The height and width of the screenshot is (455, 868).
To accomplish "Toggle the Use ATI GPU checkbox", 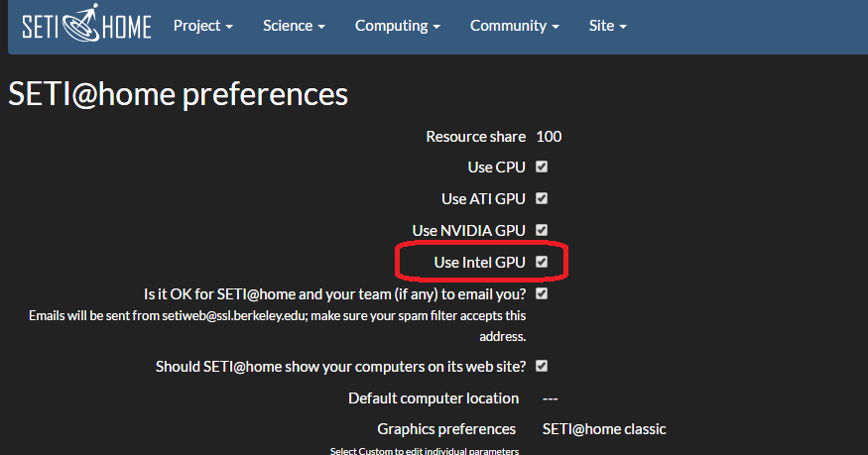I will [542, 198].
